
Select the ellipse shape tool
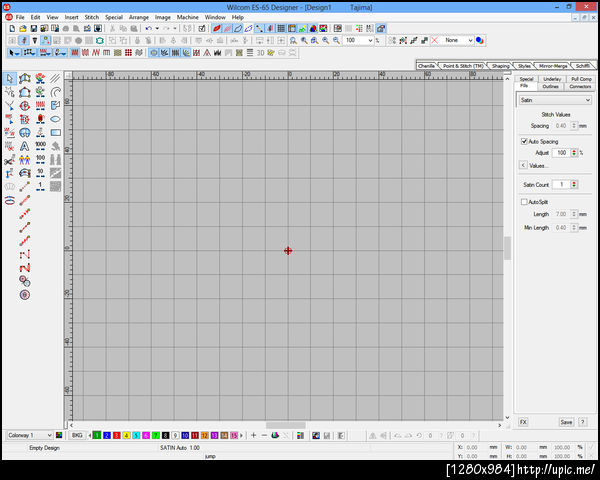coord(55,119)
